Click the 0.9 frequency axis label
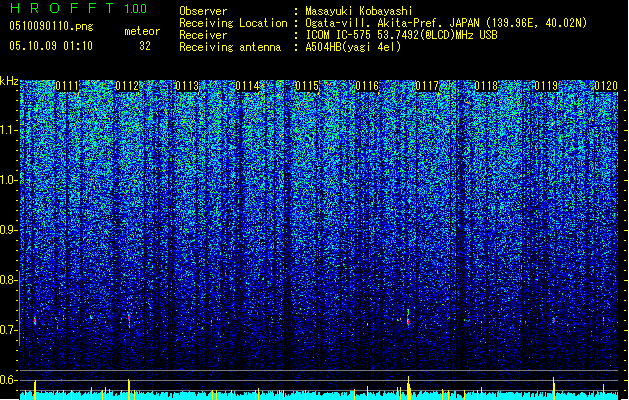 click(x=8, y=230)
